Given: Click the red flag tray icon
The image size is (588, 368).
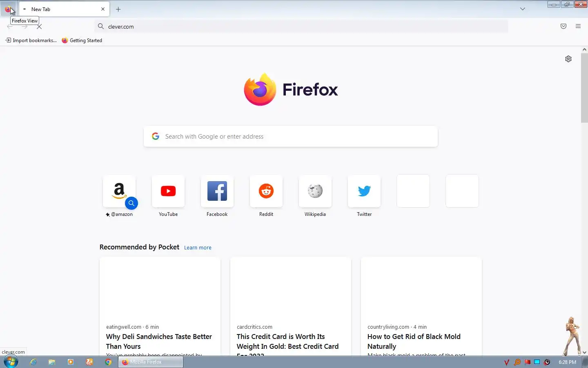Looking at the screenshot, I should point(527,362).
